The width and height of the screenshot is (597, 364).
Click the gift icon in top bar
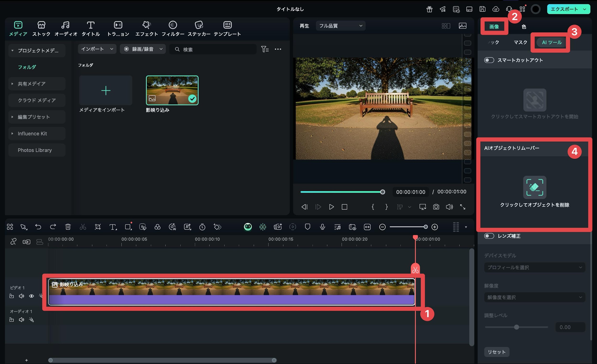pyautogui.click(x=429, y=9)
